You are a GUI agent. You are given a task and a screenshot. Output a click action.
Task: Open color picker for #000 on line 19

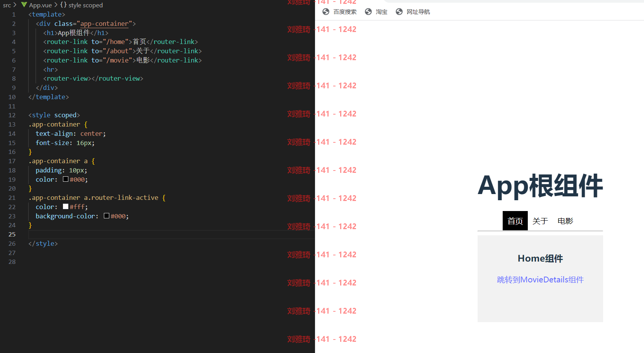click(x=66, y=179)
